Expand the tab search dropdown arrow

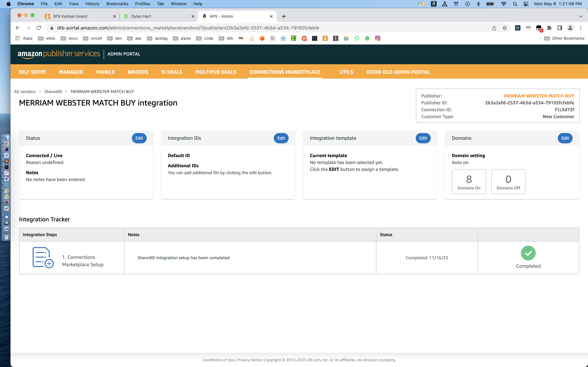pyautogui.click(x=580, y=16)
